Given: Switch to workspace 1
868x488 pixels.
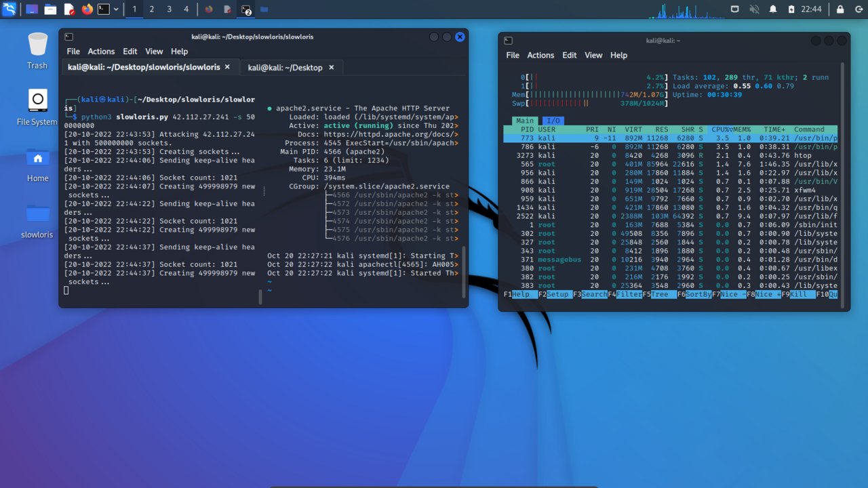Looking at the screenshot, I should click(134, 9).
